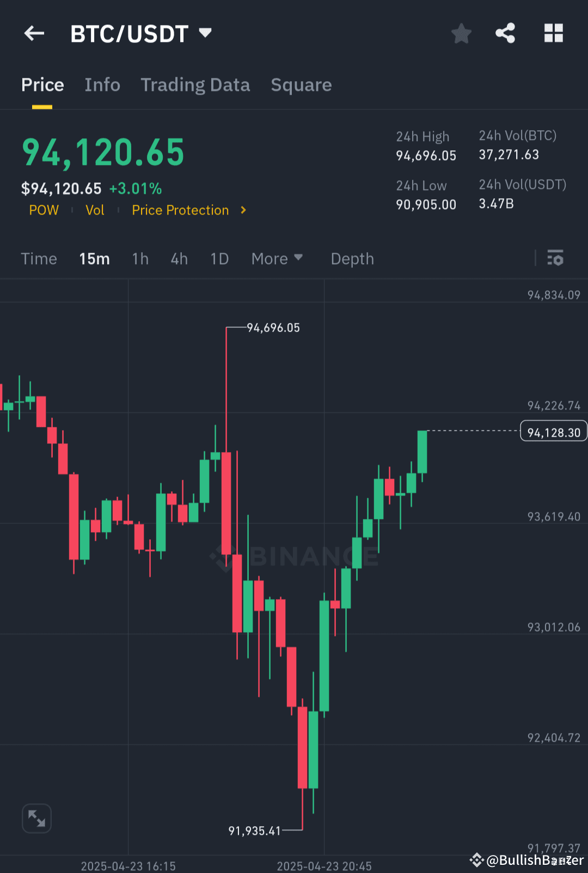The image size is (588, 873).
Task: Select the Time interval option
Action: 39,259
